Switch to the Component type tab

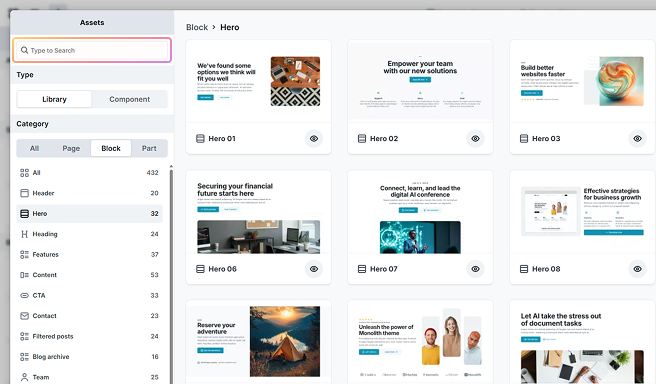point(129,99)
